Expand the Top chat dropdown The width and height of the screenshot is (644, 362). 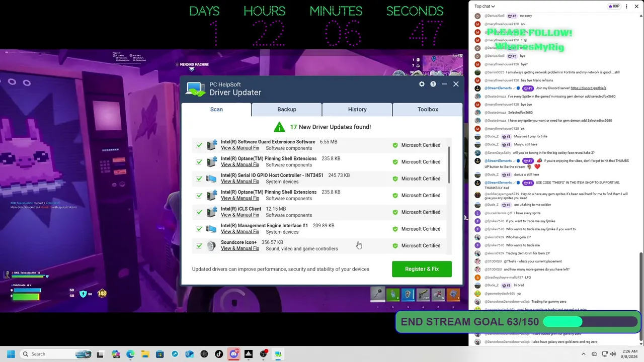click(x=485, y=6)
